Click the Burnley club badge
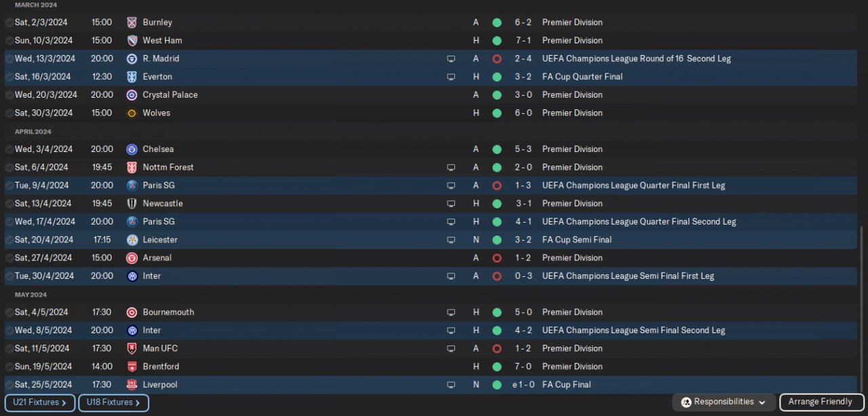This screenshot has width=868, height=416. 132,22
